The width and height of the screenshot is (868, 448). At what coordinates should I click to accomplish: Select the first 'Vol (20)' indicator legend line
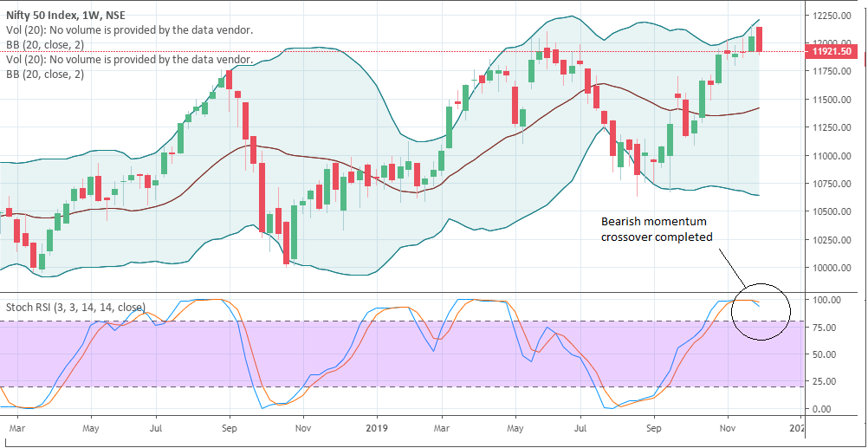[130, 30]
